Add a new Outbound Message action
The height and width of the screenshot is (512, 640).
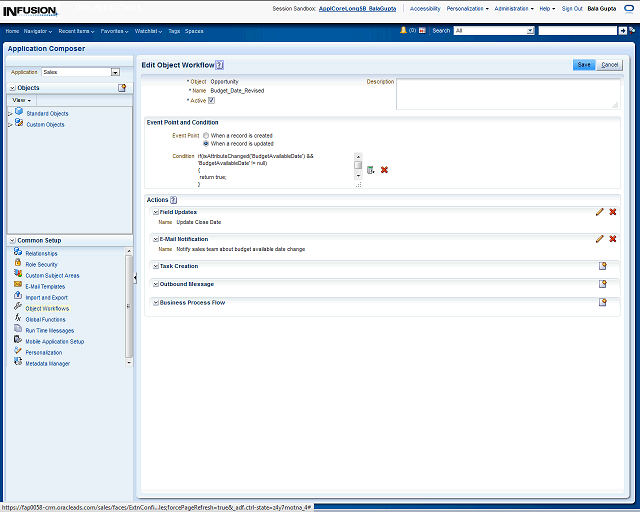coord(602,284)
